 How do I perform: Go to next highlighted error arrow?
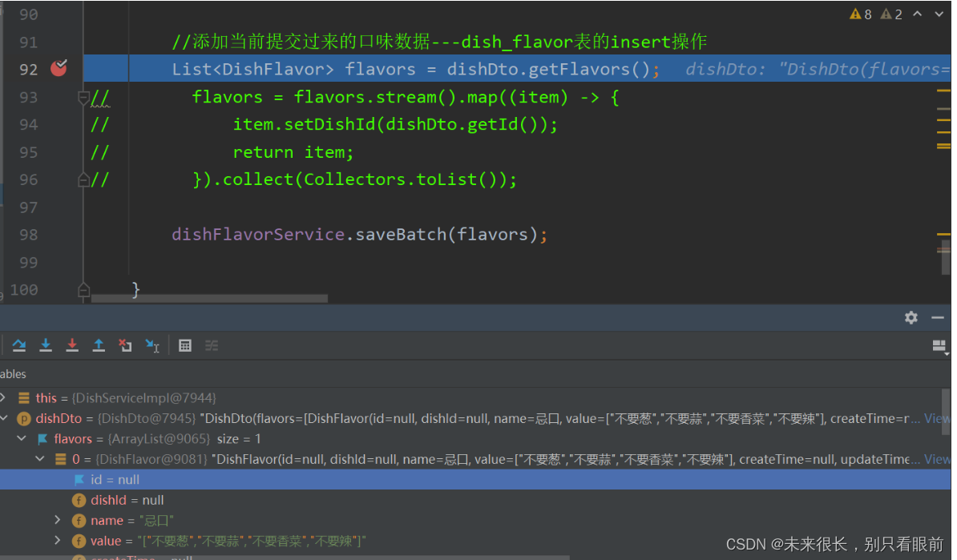coord(939,14)
